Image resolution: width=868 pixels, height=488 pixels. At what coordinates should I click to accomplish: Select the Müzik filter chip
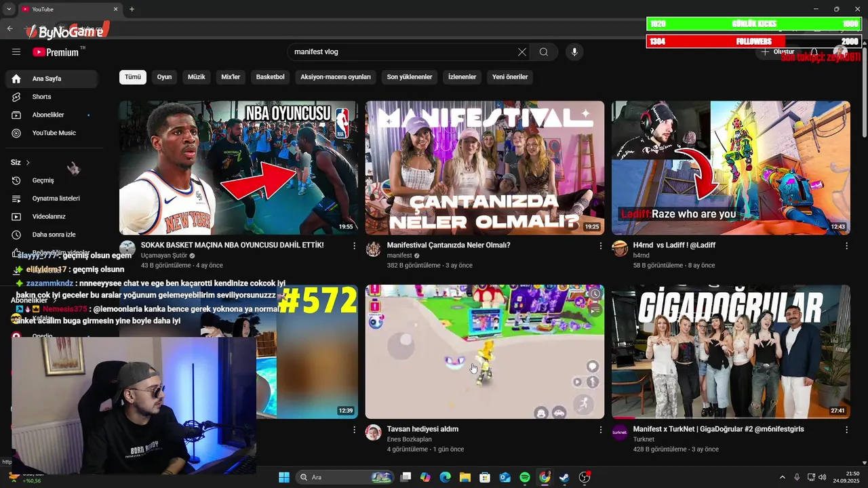coord(197,77)
